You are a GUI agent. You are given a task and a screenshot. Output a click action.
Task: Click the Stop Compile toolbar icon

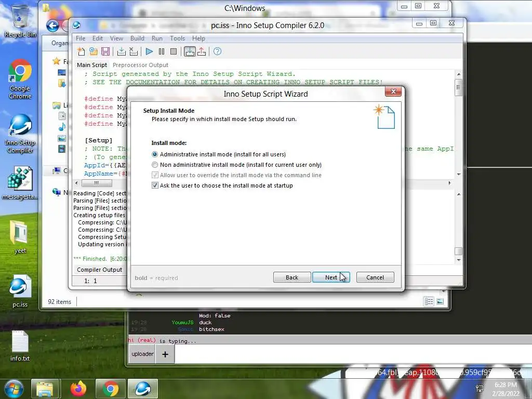(x=134, y=51)
